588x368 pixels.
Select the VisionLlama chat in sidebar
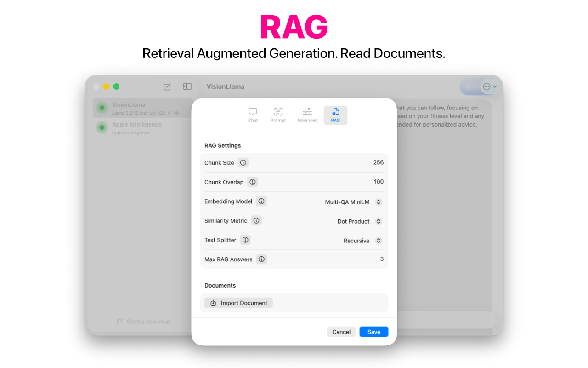[x=143, y=108]
